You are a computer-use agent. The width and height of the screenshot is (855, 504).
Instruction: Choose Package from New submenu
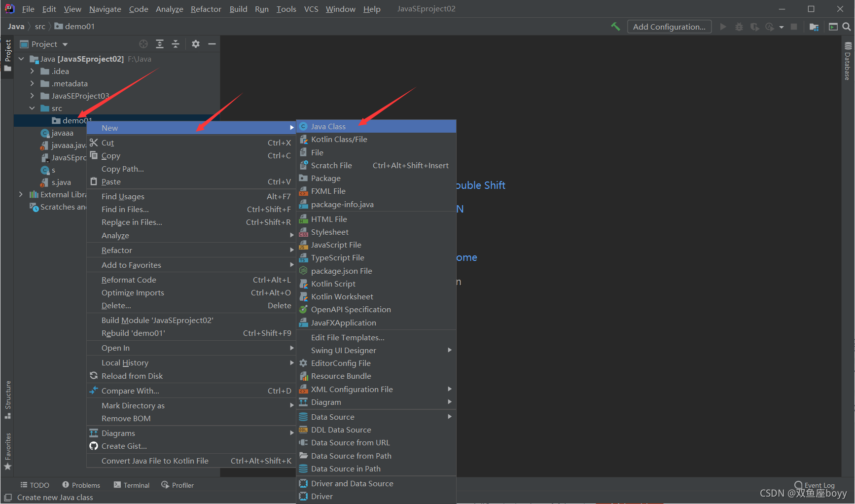pyautogui.click(x=376, y=178)
